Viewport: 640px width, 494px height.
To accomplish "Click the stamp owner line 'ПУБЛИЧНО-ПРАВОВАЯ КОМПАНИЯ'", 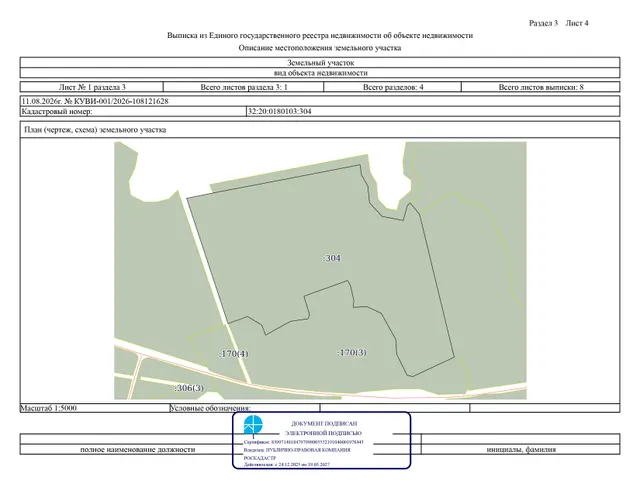I will point(297,450).
